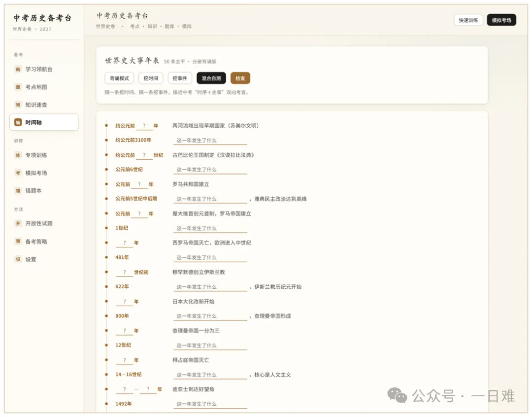This screenshot has height=417, width=532.
Task: Click event blank for 12世纪
Action: [210, 346]
